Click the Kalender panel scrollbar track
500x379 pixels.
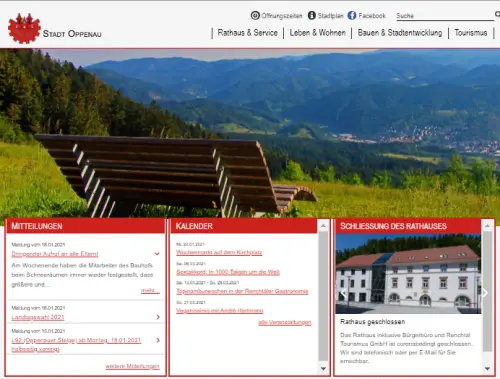point(323,297)
